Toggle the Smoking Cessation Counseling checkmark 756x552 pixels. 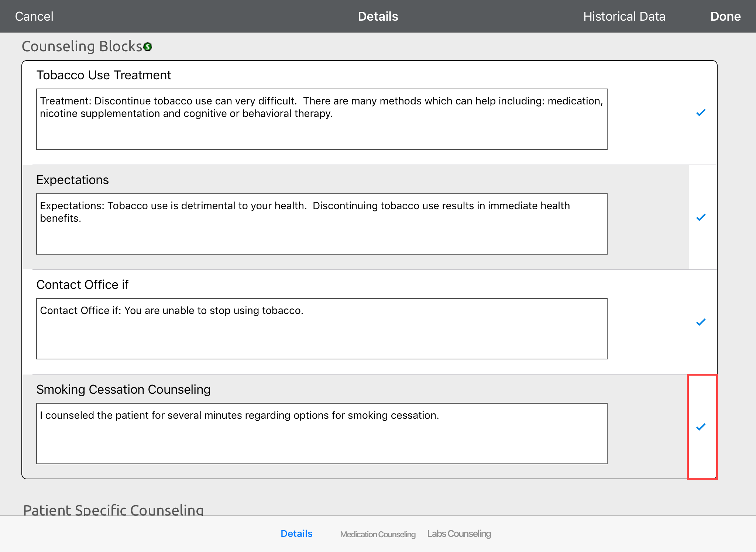[x=701, y=427]
